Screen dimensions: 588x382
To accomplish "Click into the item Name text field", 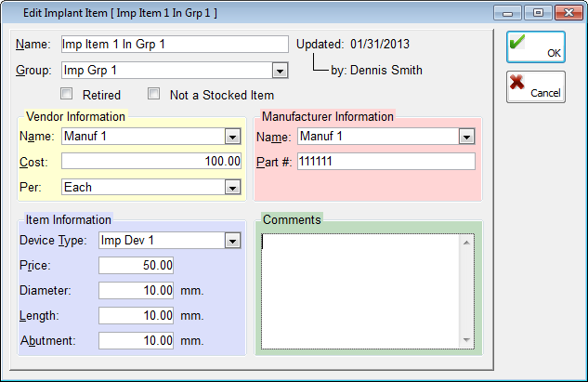I will pos(174,45).
